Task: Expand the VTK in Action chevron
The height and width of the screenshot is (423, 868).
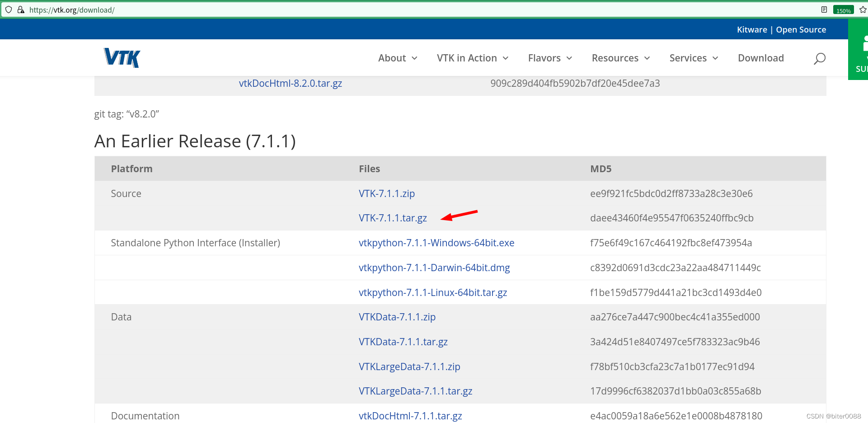Action: (x=506, y=58)
